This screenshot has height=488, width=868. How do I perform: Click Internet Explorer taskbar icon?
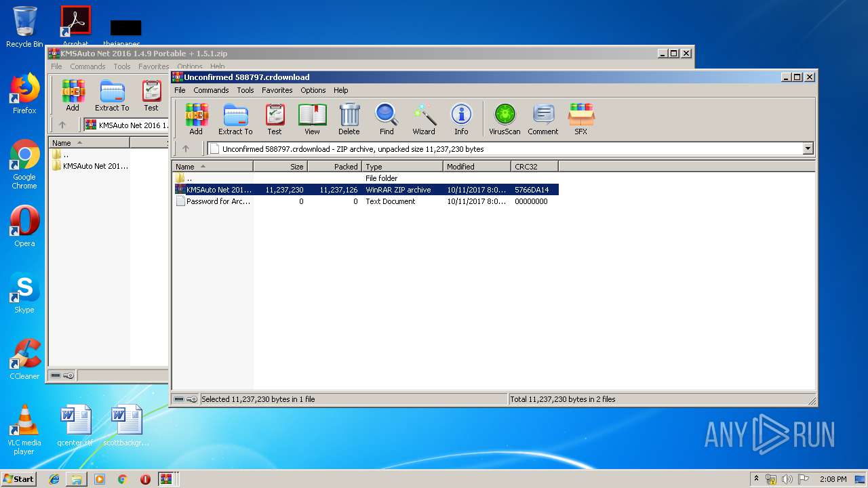[x=54, y=479]
